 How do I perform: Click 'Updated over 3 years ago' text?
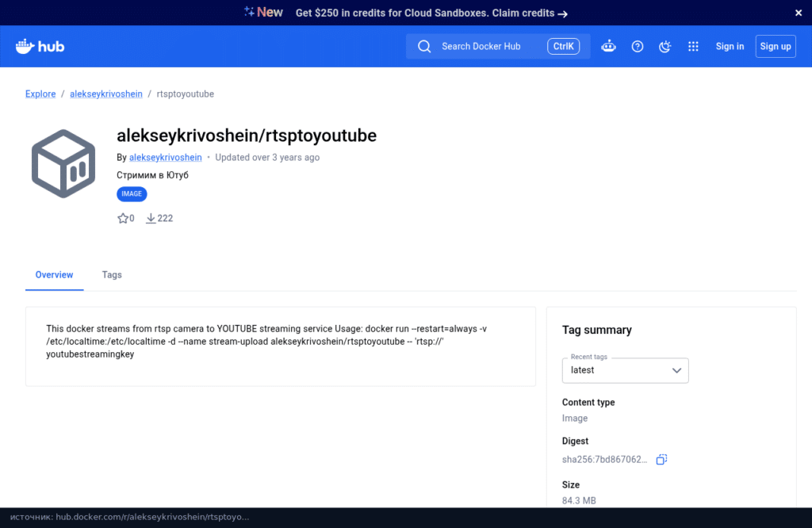[x=267, y=157]
